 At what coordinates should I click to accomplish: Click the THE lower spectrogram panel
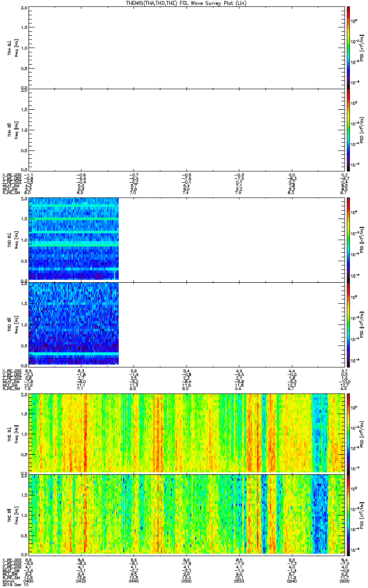click(186, 514)
